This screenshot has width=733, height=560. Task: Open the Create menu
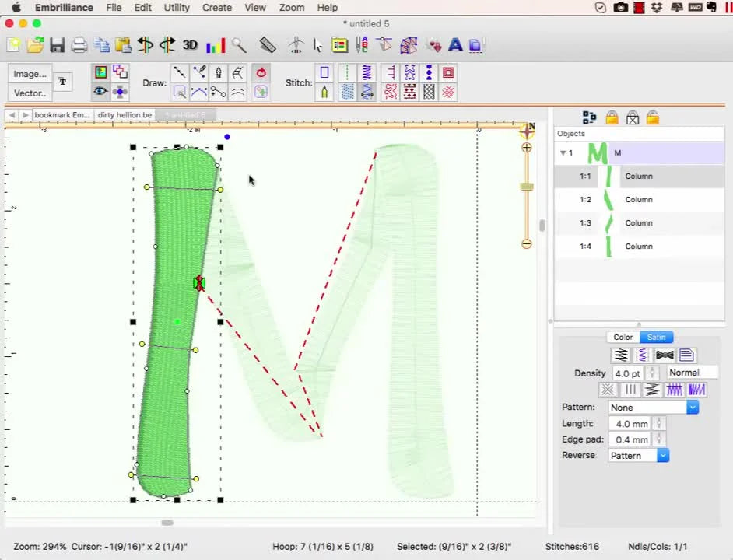[x=217, y=8]
